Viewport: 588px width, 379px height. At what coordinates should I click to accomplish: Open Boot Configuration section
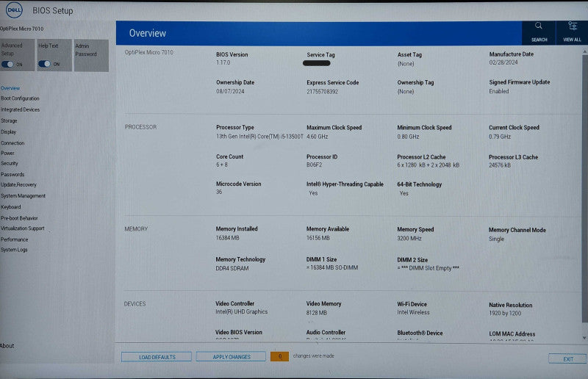[20, 98]
